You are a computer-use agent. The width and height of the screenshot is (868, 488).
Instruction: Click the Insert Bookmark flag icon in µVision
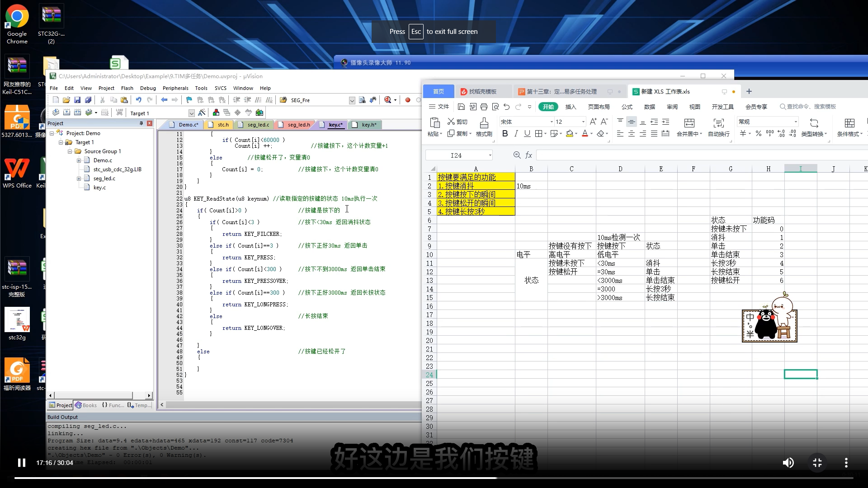point(189,100)
